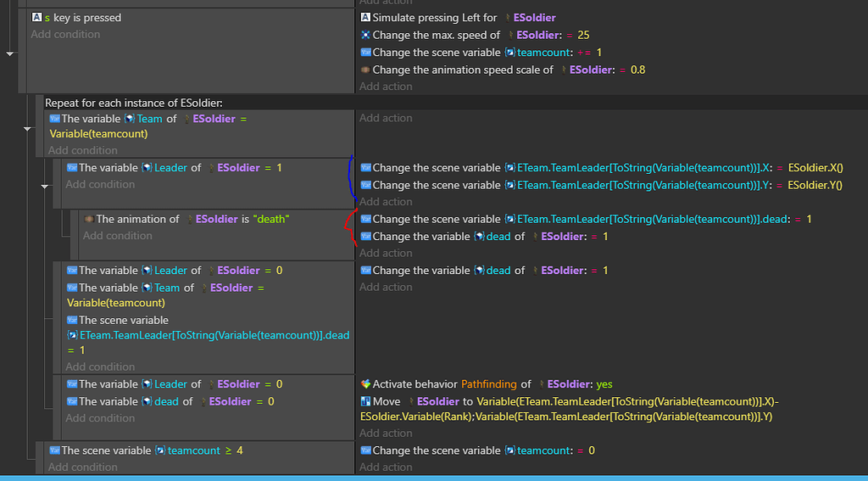Collapse the Repeat for each ESoldier event
Viewport: 868px width, 481px height.
27,129
